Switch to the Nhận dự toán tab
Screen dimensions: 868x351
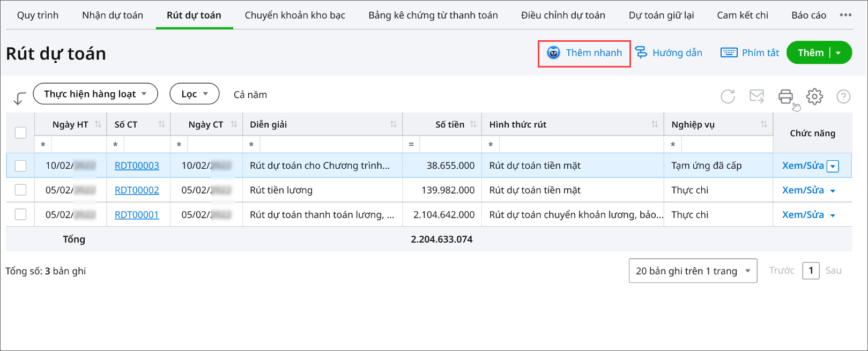pyautogui.click(x=113, y=15)
